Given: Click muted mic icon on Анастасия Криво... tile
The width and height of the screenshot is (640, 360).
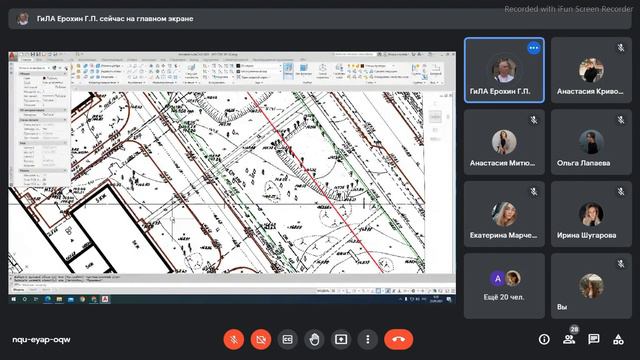Looking at the screenshot, I should (620, 48).
